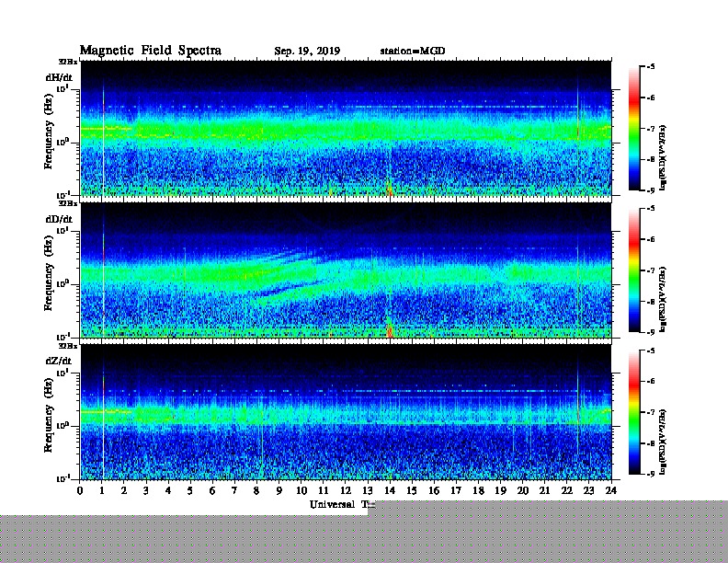728x563 pixels.
Task: Click the dD/dt panel label
Action: pos(59,219)
